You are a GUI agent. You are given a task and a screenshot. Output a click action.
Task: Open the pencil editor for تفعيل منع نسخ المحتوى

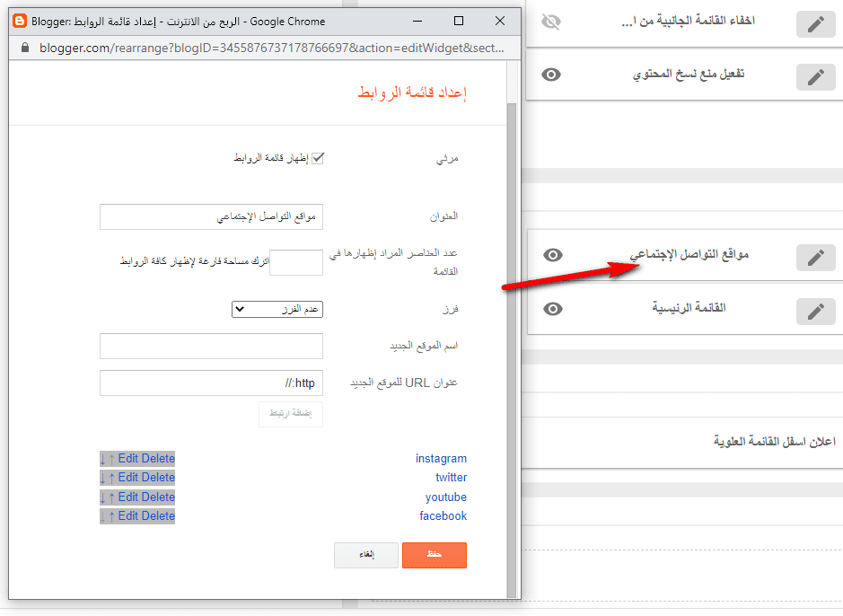coord(815,77)
